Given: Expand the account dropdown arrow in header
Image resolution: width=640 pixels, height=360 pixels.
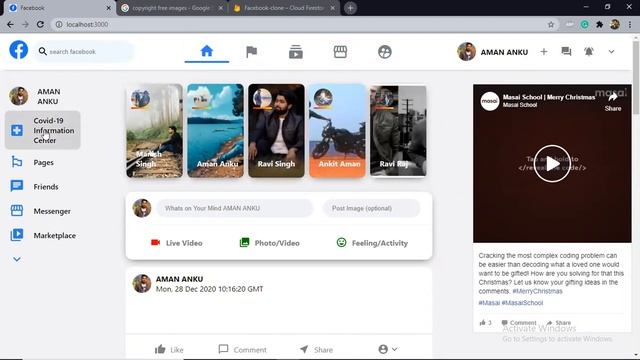Looking at the screenshot, I should point(611,51).
